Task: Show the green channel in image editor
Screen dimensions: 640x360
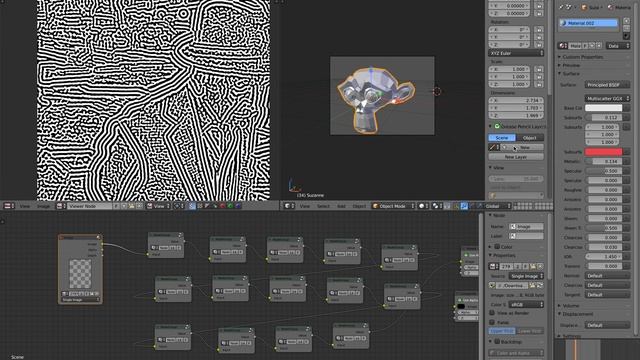Action: tap(230, 206)
